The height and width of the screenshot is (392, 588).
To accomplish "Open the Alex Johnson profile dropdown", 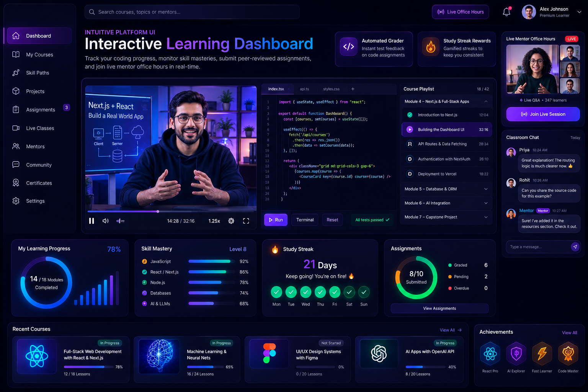I will [x=579, y=12].
